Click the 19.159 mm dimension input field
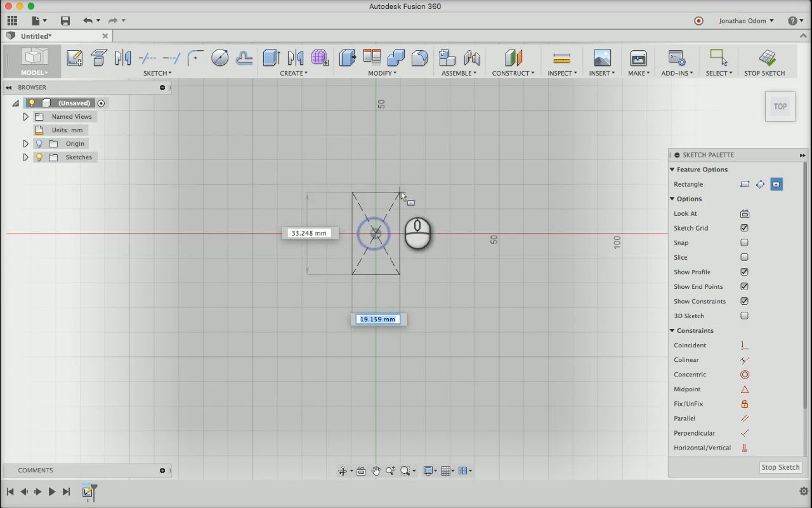This screenshot has width=812, height=508. [378, 319]
